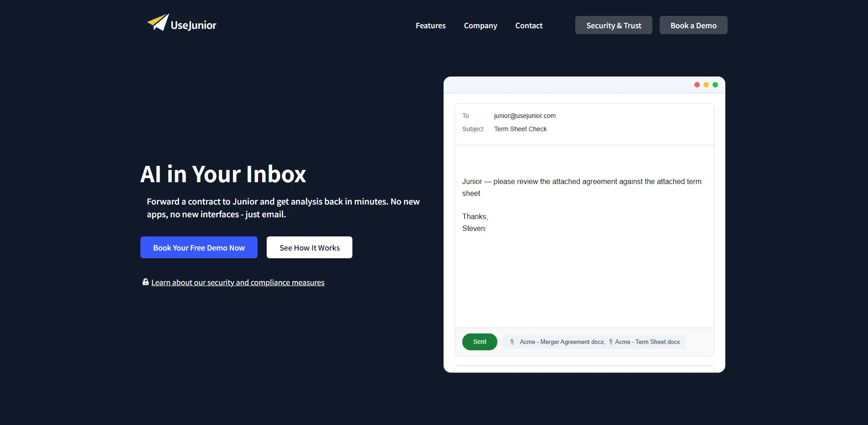The width and height of the screenshot is (868, 425).
Task: Click the To field with junior@usejunior.com
Action: pyautogui.click(x=524, y=116)
